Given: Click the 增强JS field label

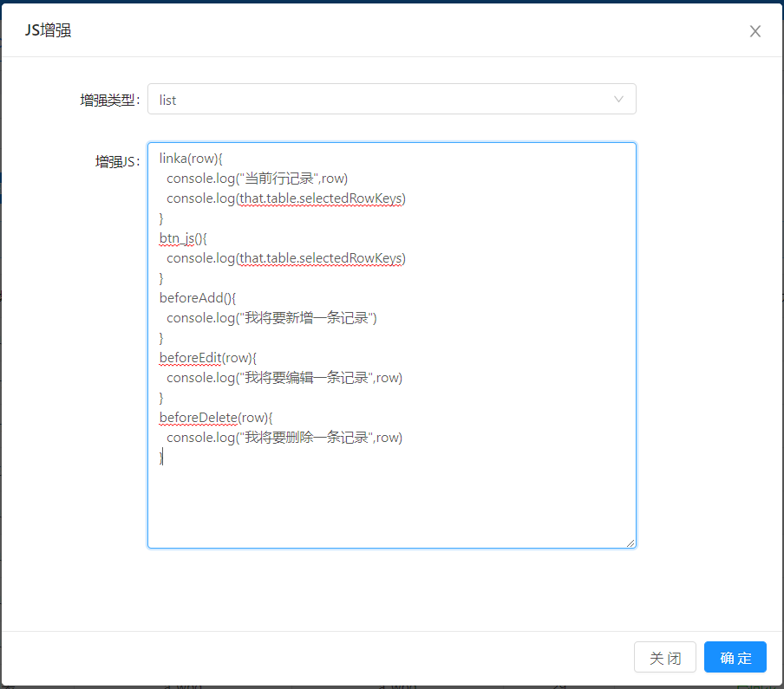Looking at the screenshot, I should [x=117, y=161].
